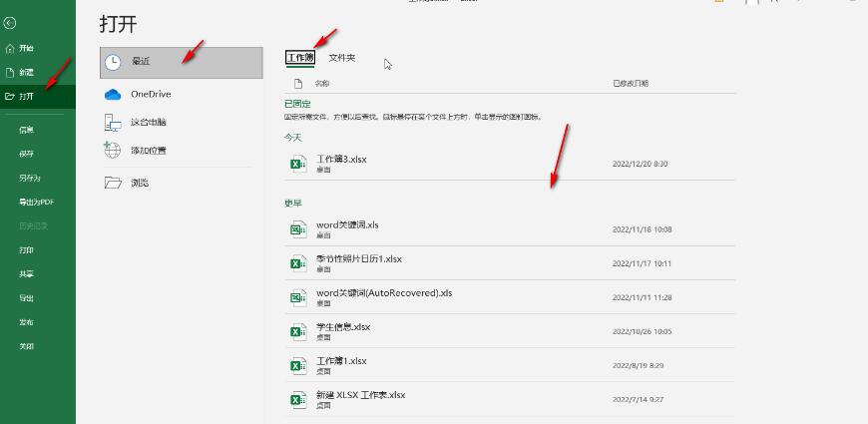
Task: Click the word关键词(AutoRecovered).xls file icon
Action: coord(298,297)
